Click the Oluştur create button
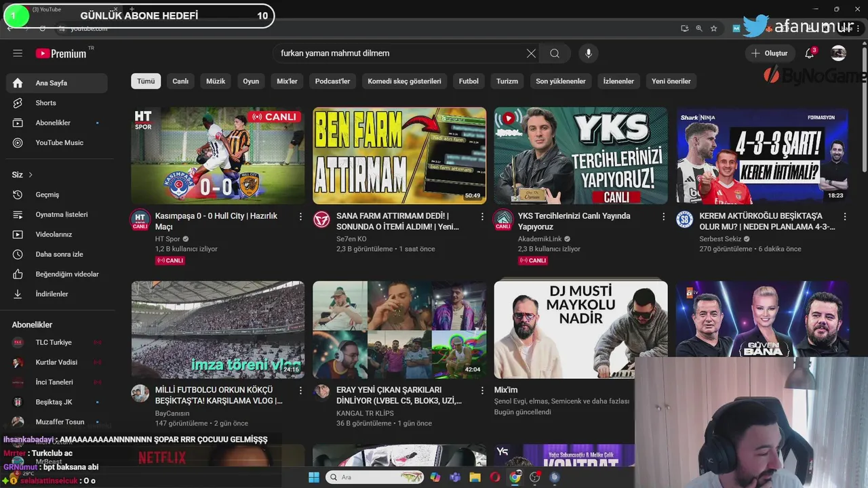868x488 pixels. [x=770, y=54]
